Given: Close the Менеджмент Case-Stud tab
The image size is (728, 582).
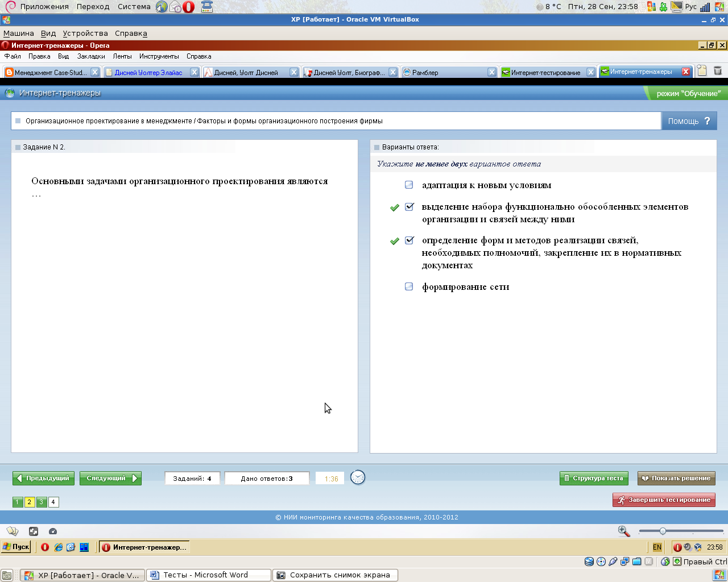Looking at the screenshot, I should coord(95,72).
